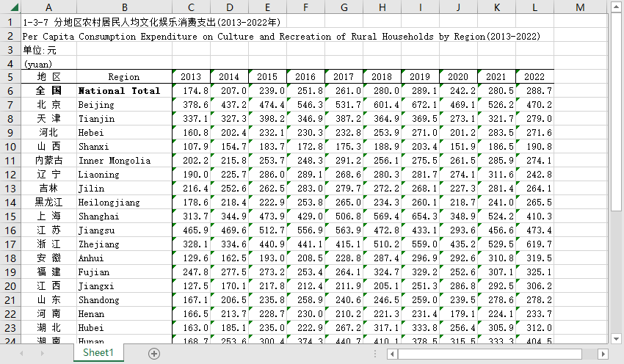Click the 'Anhui' cell
The image size is (624, 364).
click(124, 258)
